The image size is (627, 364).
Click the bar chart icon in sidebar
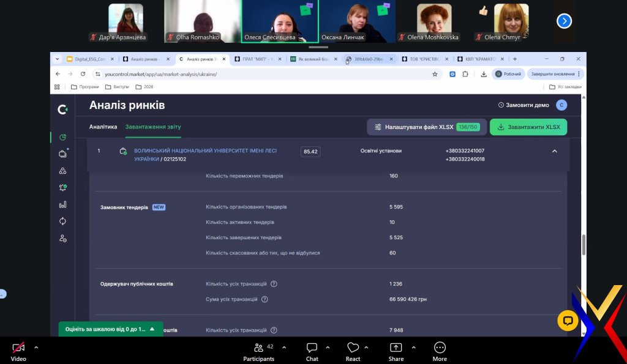[x=62, y=204]
